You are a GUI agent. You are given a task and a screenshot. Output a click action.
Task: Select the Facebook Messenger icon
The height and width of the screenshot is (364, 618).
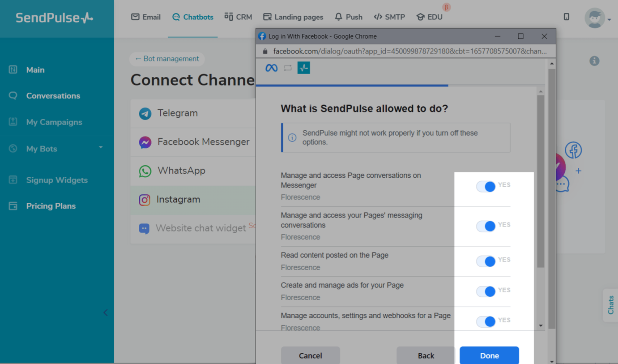pos(145,142)
